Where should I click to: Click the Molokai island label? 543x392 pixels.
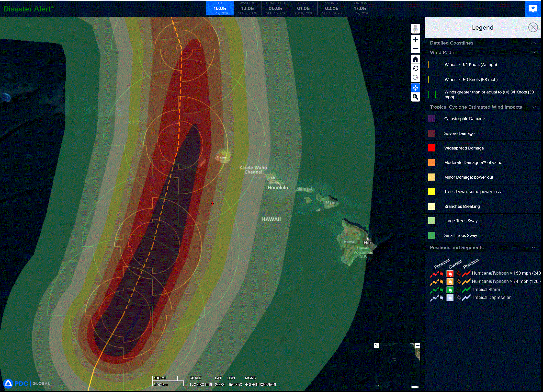[x=304, y=189]
